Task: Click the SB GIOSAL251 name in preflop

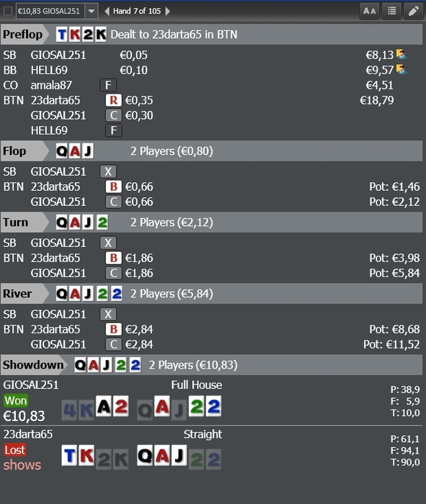Action: [x=58, y=55]
